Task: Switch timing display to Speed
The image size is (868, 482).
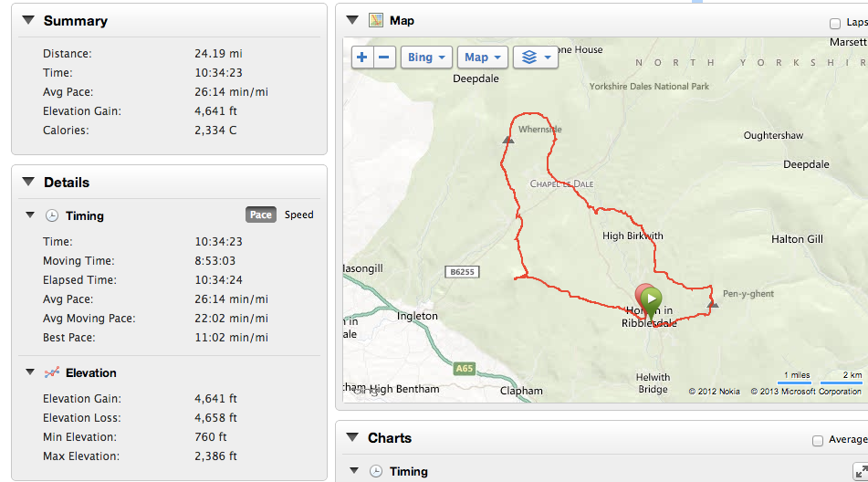Action: 298,215
